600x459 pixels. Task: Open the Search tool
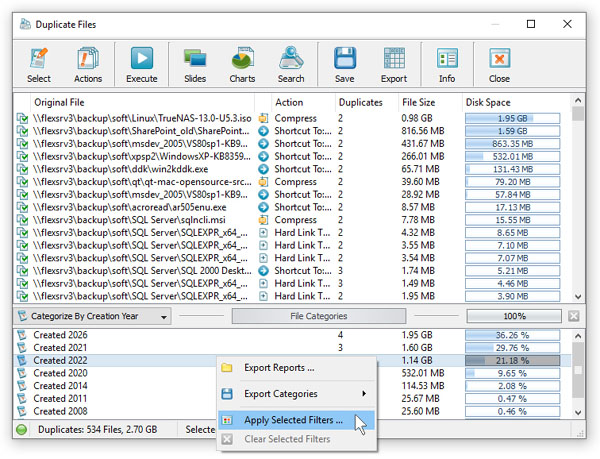pyautogui.click(x=291, y=65)
